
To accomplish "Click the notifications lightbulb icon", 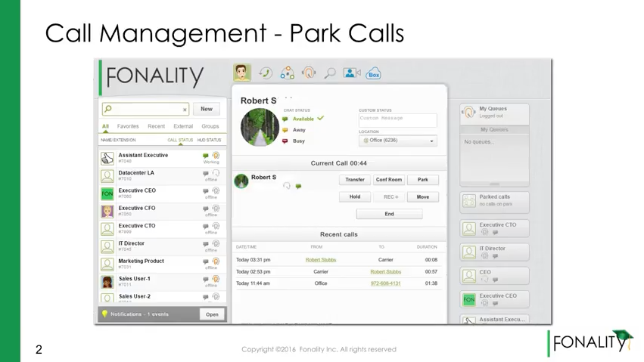I will click(x=104, y=314).
